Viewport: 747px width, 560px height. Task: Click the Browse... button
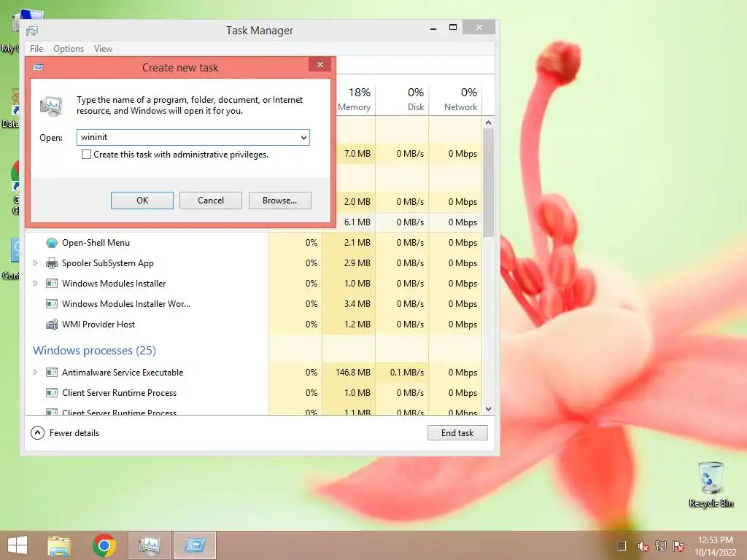pyautogui.click(x=279, y=201)
